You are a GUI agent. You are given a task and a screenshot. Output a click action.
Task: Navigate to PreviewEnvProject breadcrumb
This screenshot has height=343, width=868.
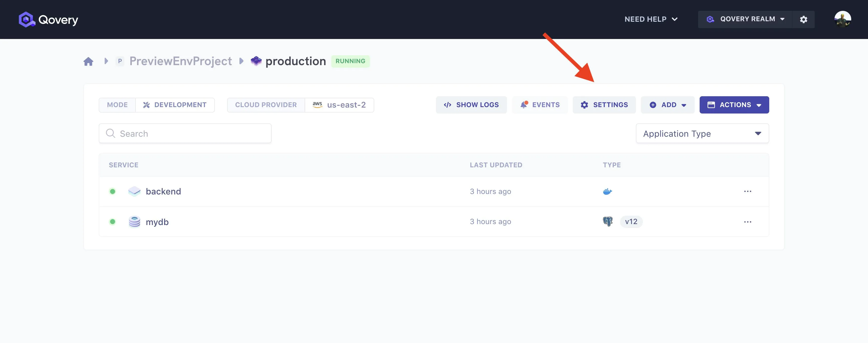point(180,61)
